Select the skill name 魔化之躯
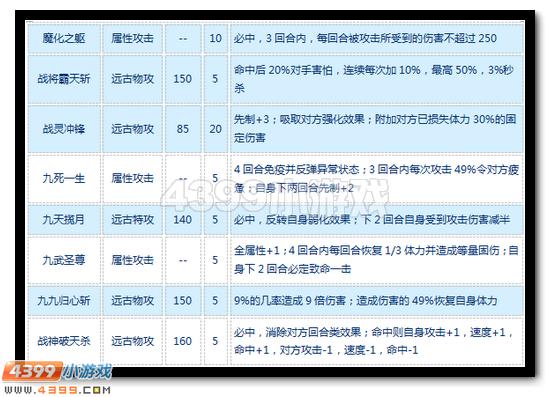This screenshot has height=397, width=550. pos(64,38)
